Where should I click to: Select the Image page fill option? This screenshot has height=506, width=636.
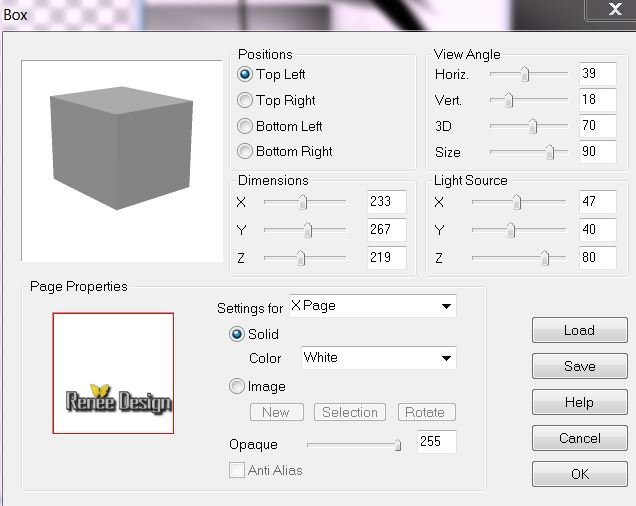237,386
